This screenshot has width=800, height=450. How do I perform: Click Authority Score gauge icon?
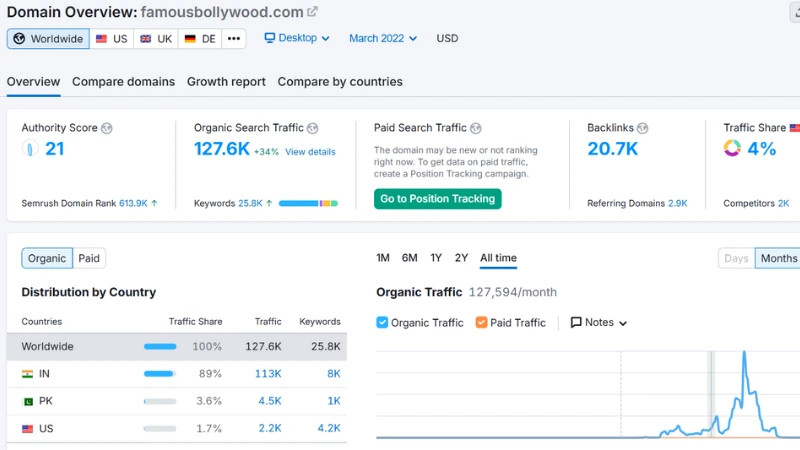30,149
